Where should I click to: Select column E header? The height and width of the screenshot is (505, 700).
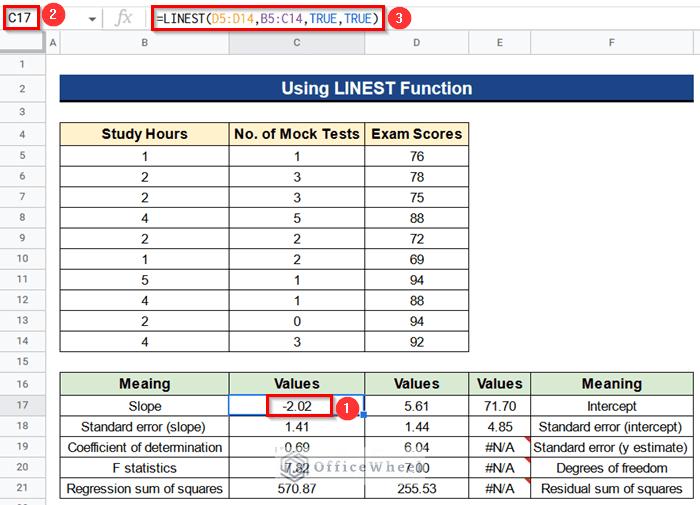click(500, 43)
